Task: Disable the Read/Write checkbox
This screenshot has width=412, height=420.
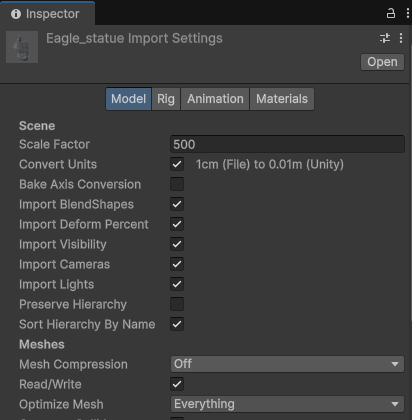Action: (x=177, y=384)
